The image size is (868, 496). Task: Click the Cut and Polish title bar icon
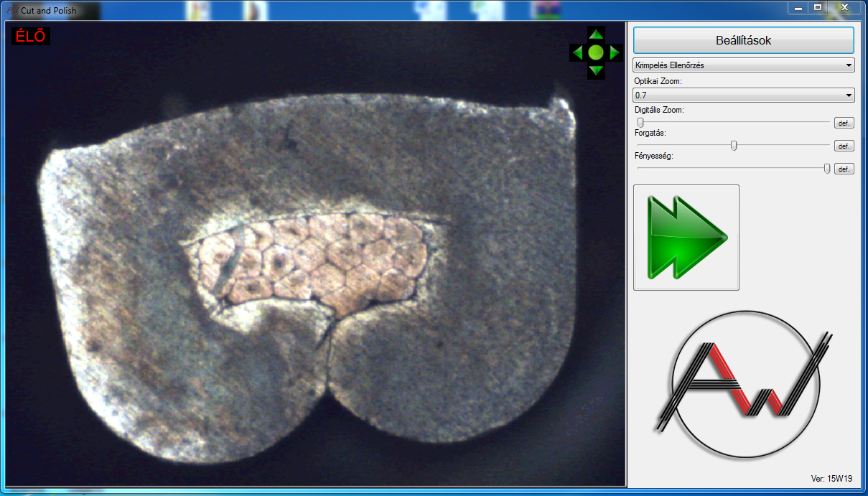pyautogui.click(x=11, y=10)
